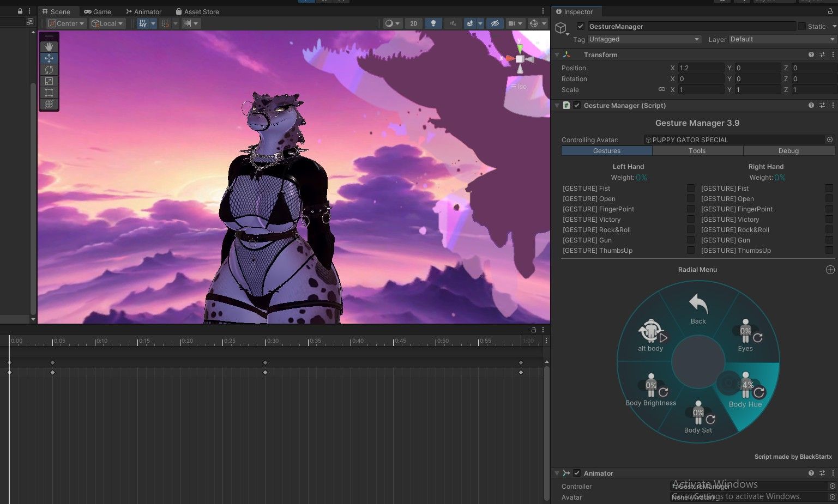Click the GestureManager name field
The height and width of the screenshot is (504, 838).
click(x=691, y=26)
